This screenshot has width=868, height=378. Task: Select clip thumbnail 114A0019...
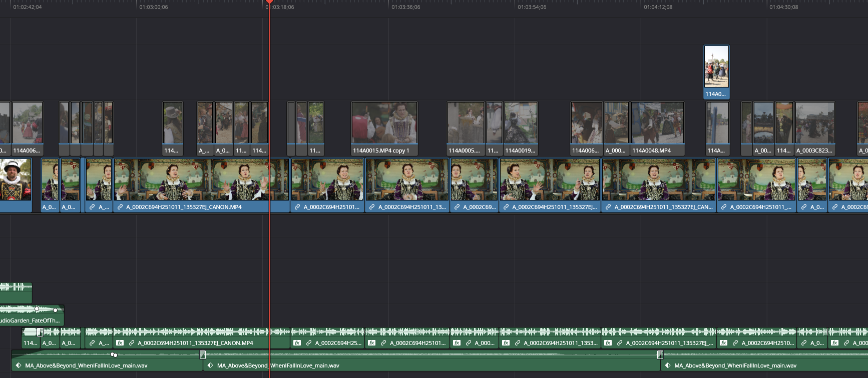pos(521,123)
